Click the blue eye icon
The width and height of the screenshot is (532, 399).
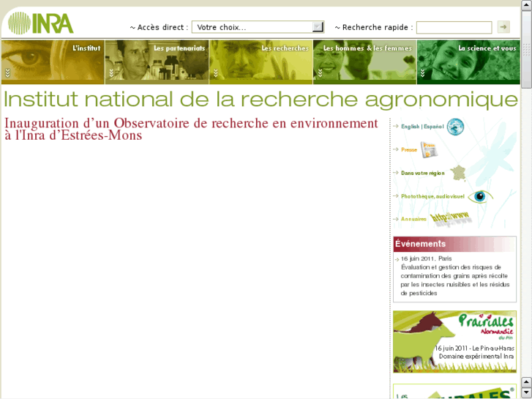pos(480,197)
